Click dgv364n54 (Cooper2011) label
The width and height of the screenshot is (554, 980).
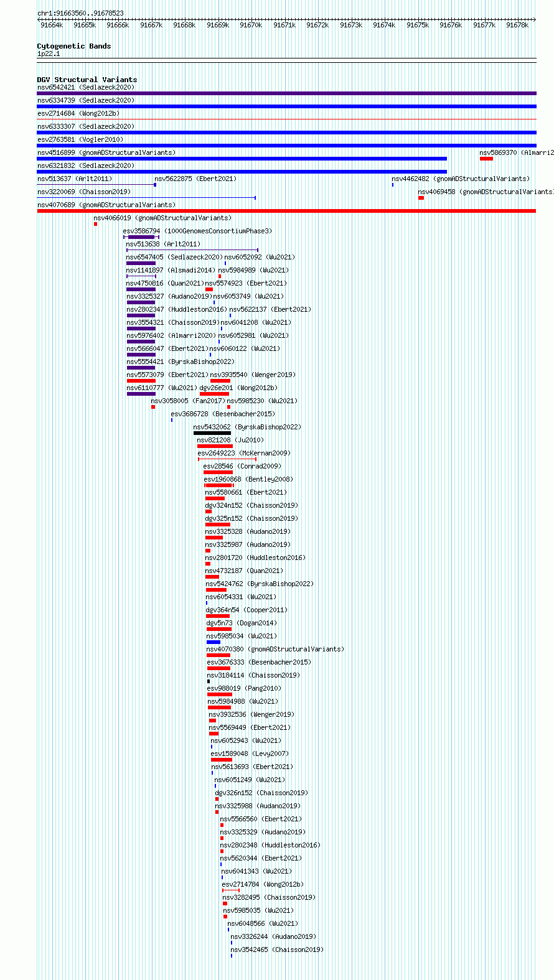pos(246,610)
